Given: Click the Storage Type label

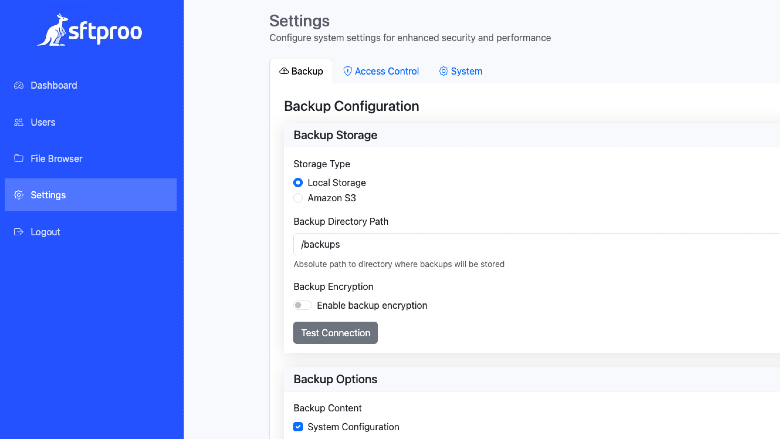Looking at the screenshot, I should pyautogui.click(x=322, y=164).
